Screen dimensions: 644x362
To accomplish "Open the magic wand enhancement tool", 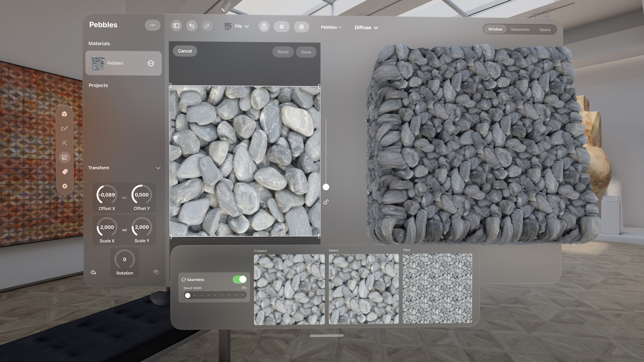I will tap(65, 143).
